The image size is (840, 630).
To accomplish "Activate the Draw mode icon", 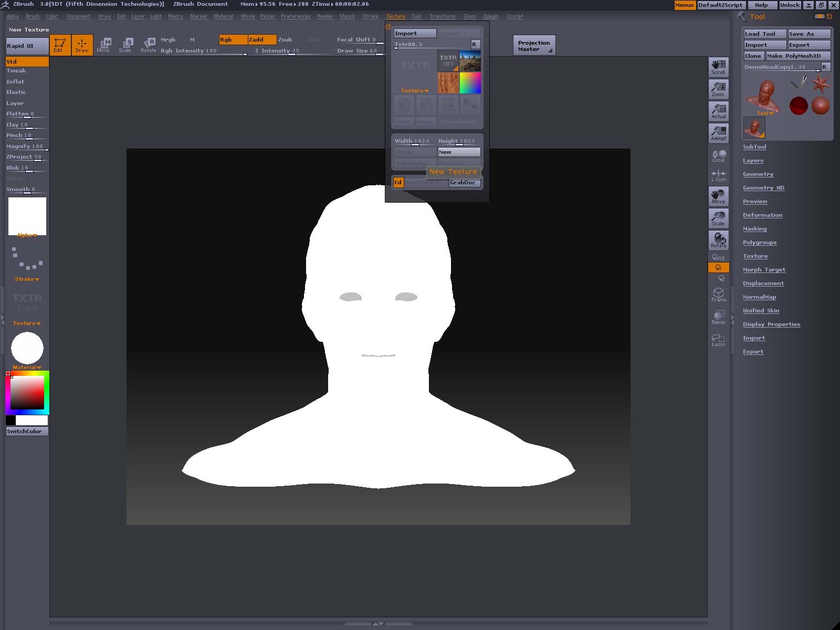I will [x=82, y=45].
